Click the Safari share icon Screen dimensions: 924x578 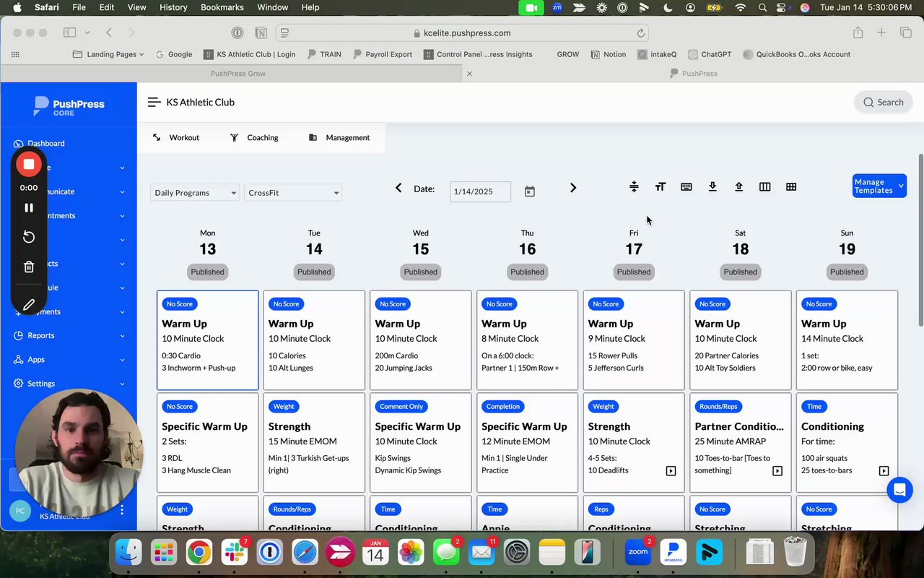(858, 33)
